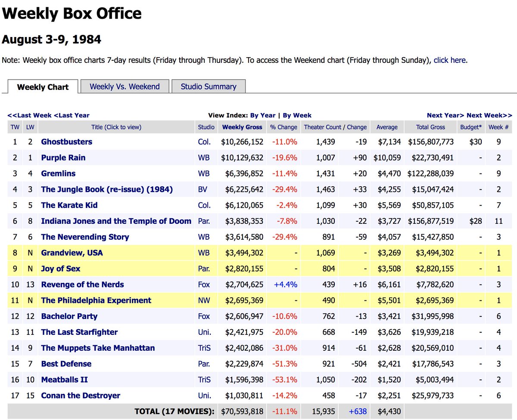Select Ghostbusters weekly gross $10,266,152
The image size is (517, 420).
[242, 142]
